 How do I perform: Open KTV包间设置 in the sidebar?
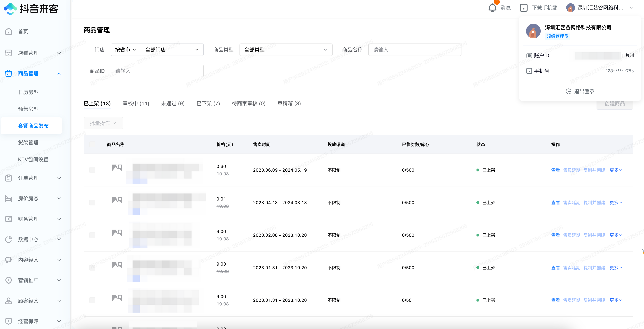tap(33, 159)
